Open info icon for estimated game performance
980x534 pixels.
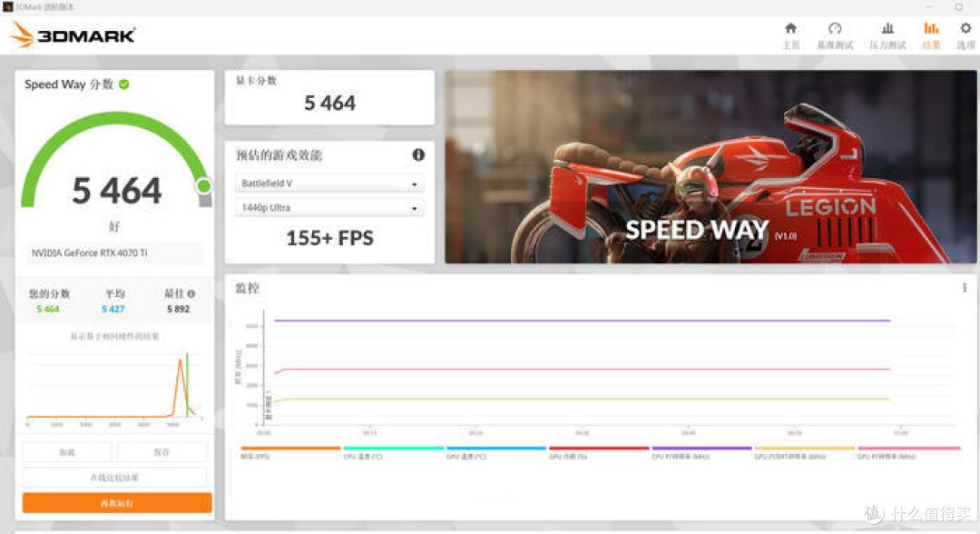click(418, 154)
